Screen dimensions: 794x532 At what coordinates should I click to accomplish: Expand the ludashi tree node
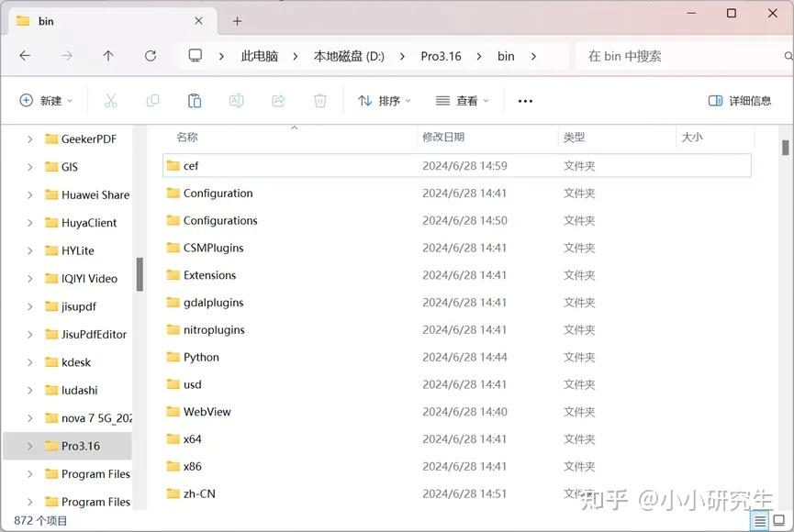tap(30, 390)
